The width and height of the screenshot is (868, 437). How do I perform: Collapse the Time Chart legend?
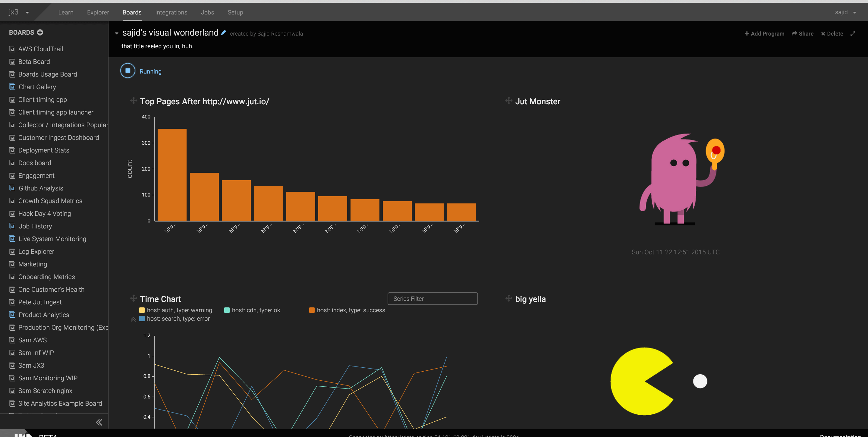(x=133, y=319)
